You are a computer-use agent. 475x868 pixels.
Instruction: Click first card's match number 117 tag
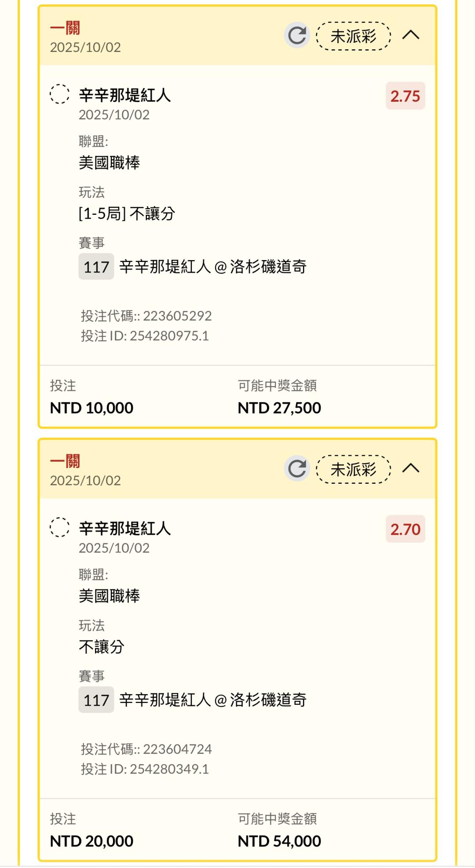[96, 267]
